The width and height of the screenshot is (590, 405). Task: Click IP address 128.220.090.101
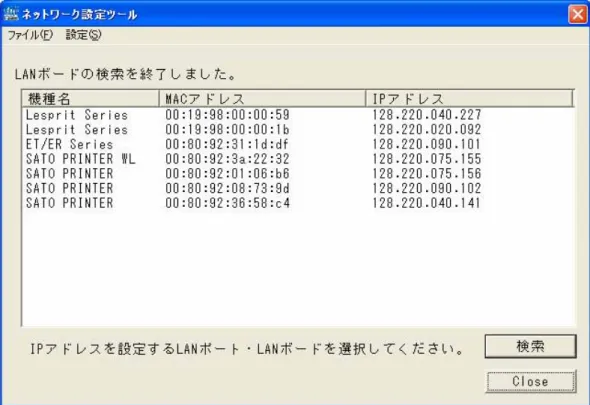tap(427, 145)
